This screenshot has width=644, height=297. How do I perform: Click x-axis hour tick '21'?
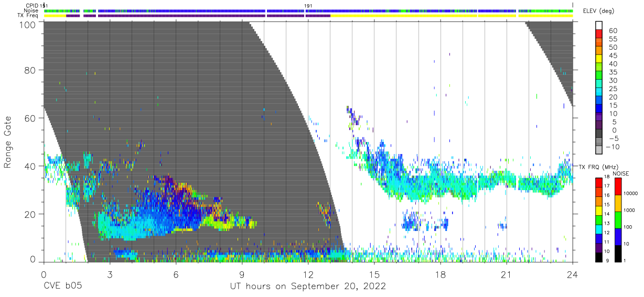(x=507, y=275)
